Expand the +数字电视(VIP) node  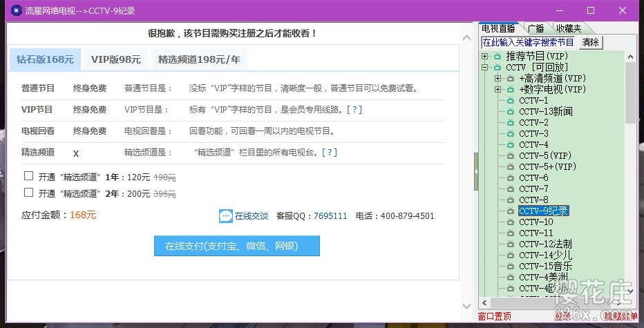(x=498, y=89)
